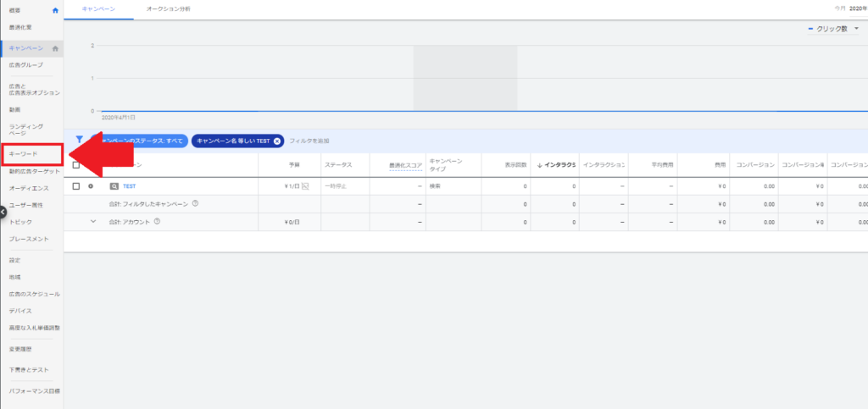
Task: Remove the キャンペーン名 等しい TEST filter chip
Action: point(277,141)
